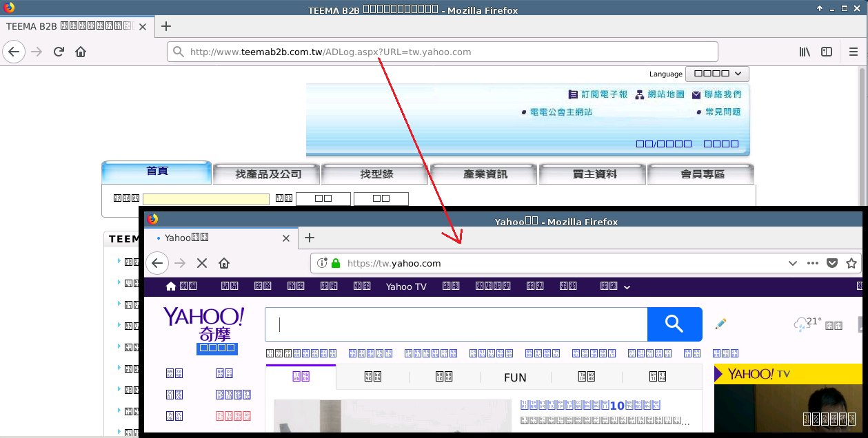Click the teemab2b.com.tw address bar
Viewport: 868px width, 438px height.
click(x=442, y=52)
